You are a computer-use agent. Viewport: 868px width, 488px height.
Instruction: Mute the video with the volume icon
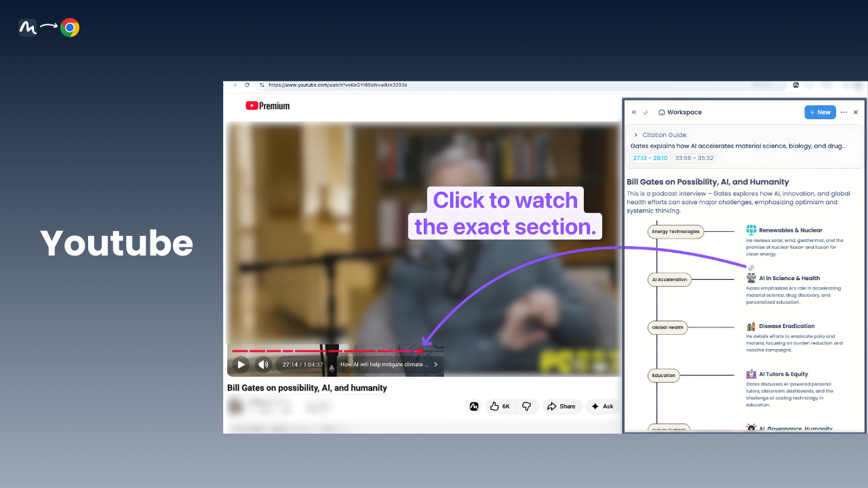pyautogui.click(x=263, y=364)
